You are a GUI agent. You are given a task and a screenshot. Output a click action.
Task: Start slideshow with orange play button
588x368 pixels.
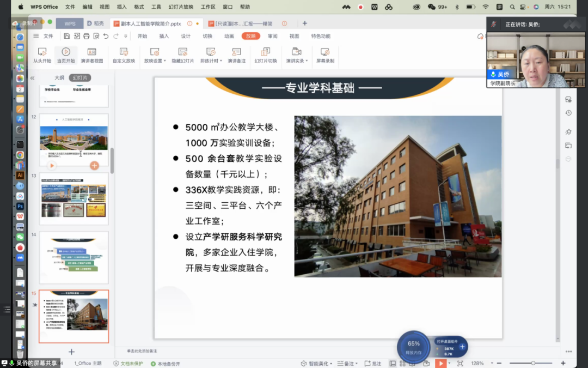[x=440, y=364]
